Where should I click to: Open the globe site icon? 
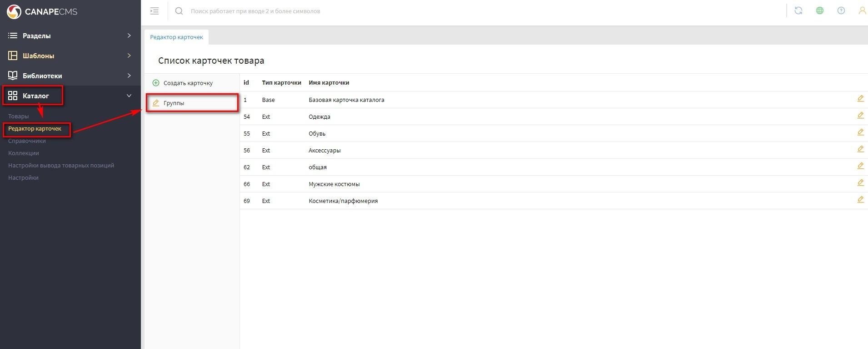coord(819,10)
